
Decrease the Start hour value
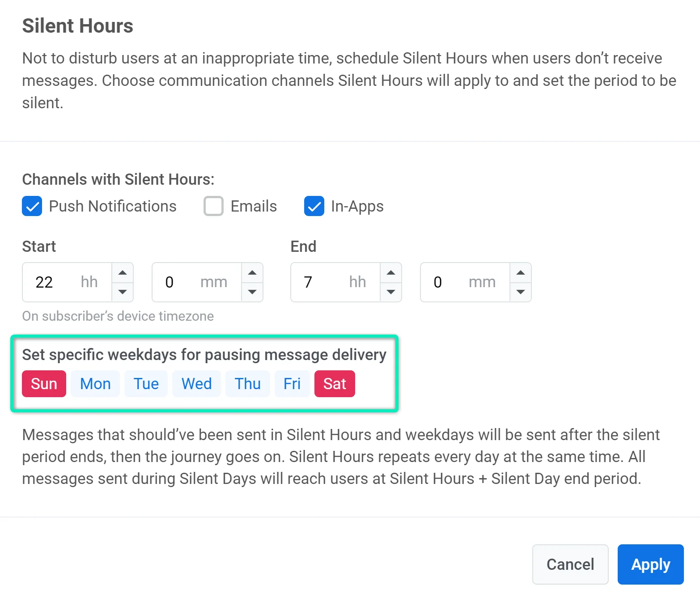123,292
